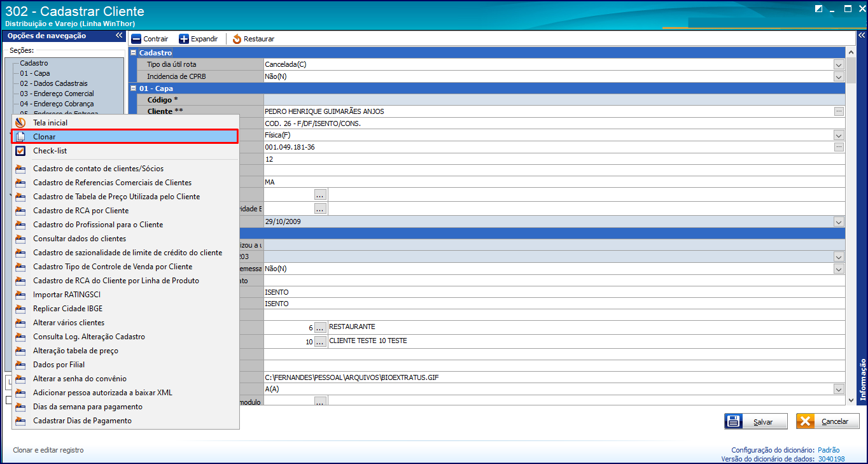The image size is (868, 464).
Task: Click the Cancelar button
Action: click(x=827, y=421)
